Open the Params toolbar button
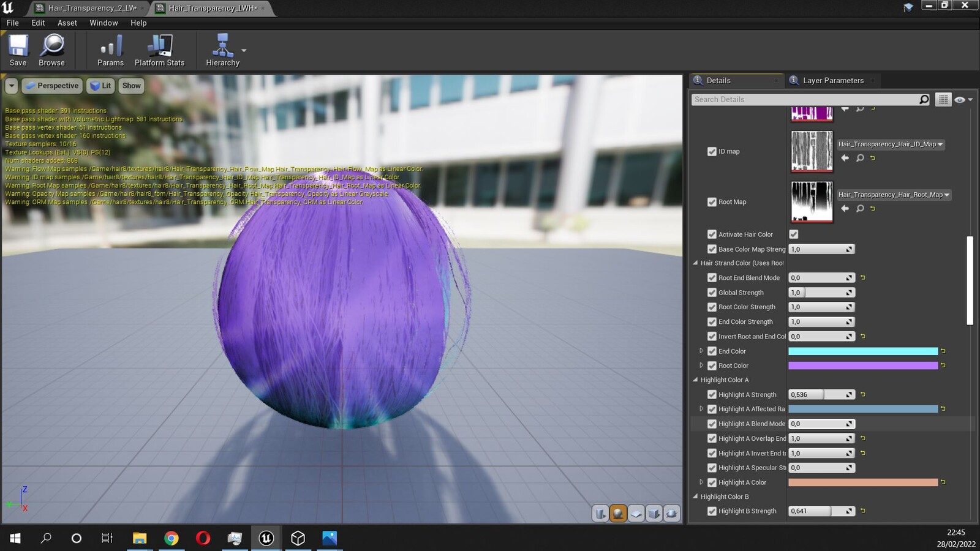This screenshot has height=551, width=980. point(110,50)
